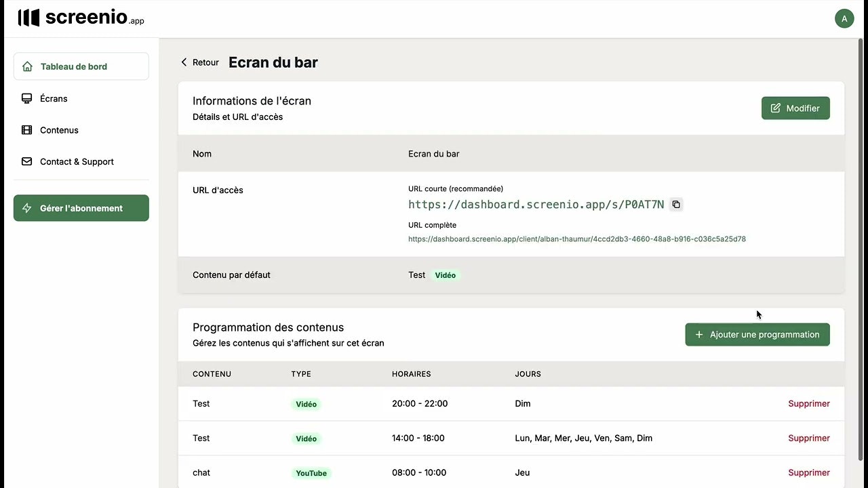Click the days cell 'Lun, Mar, Mer, Jeu, Ven, Sam, Dim'
The image size is (868, 488).
(x=584, y=438)
